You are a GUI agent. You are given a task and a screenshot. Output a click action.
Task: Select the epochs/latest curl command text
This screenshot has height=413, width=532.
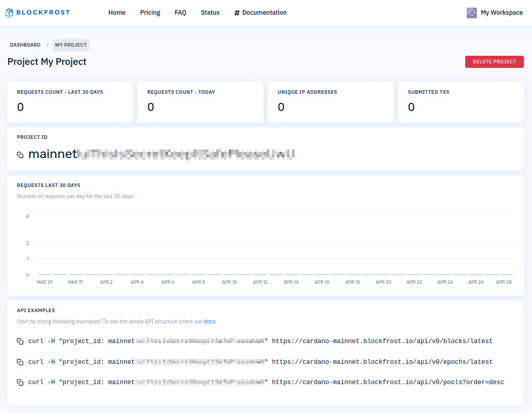pos(260,362)
